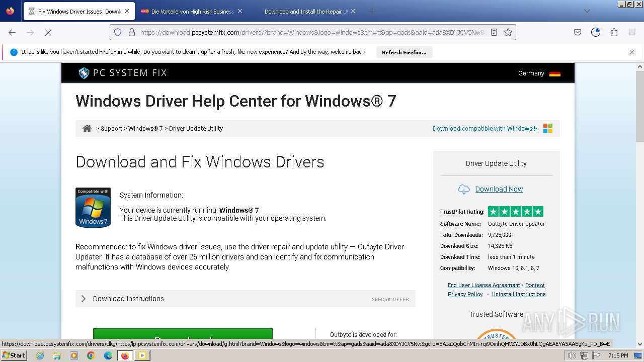Close the 'Die Vorteile von High Risk Business' tab

pyautogui.click(x=240, y=11)
